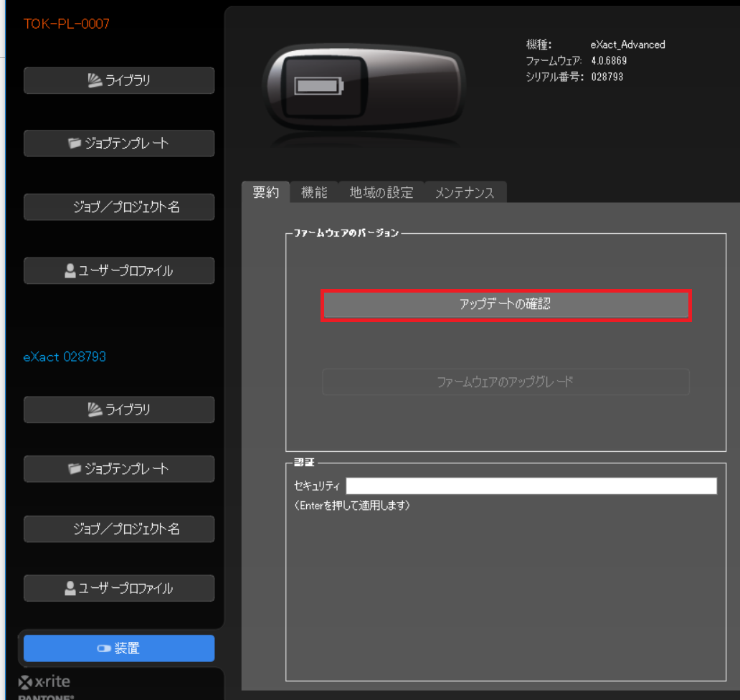Open ジョブテンプレート under eXact 028793
This screenshot has width=740, height=700.
coord(119,469)
